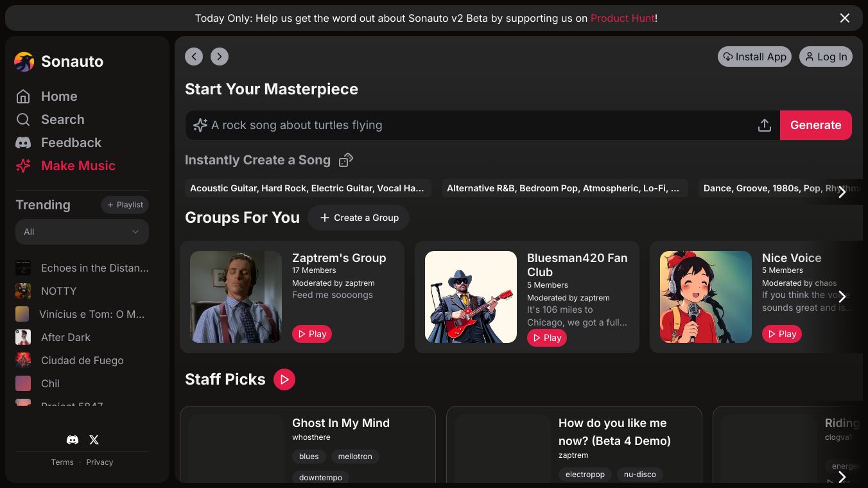The height and width of the screenshot is (488, 868).
Task: Play all Staff Picks
Action: pos(284,379)
